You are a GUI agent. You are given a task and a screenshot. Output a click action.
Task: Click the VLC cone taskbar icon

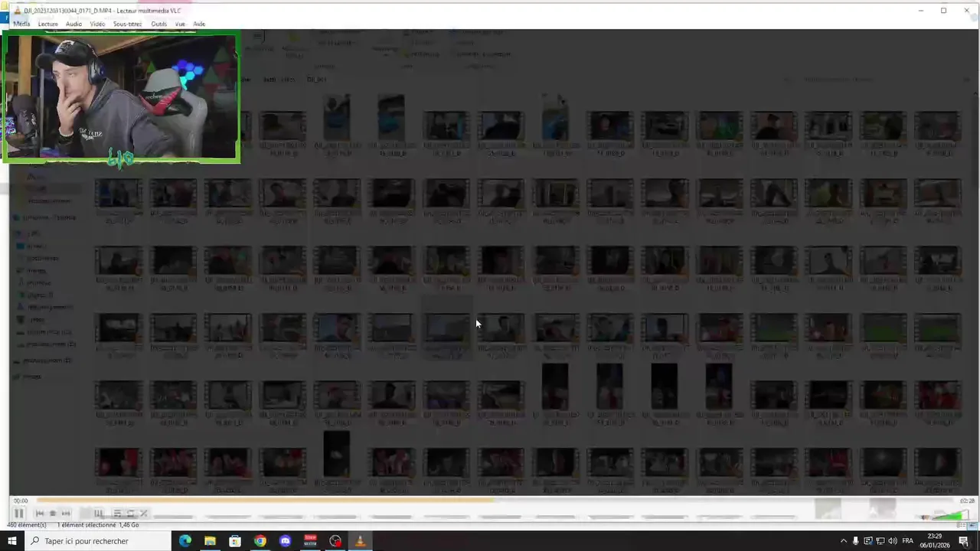(360, 541)
